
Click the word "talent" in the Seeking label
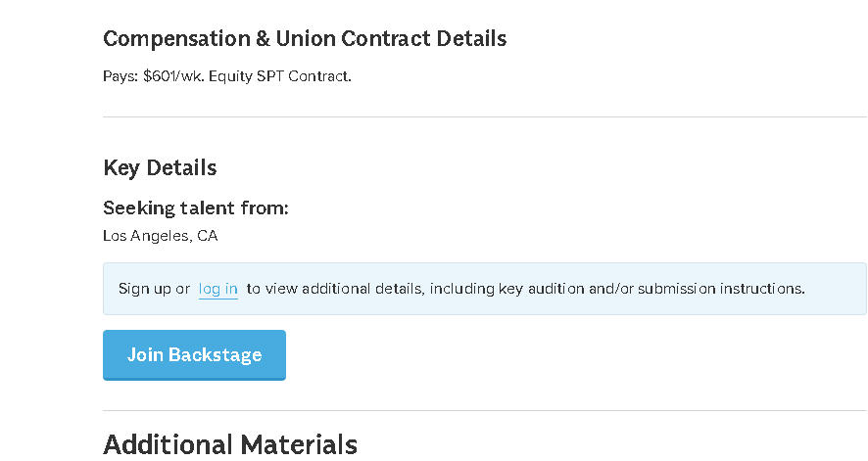click(x=212, y=208)
